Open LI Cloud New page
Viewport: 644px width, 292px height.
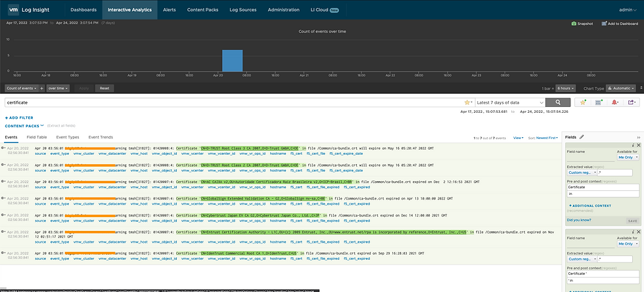325,10
